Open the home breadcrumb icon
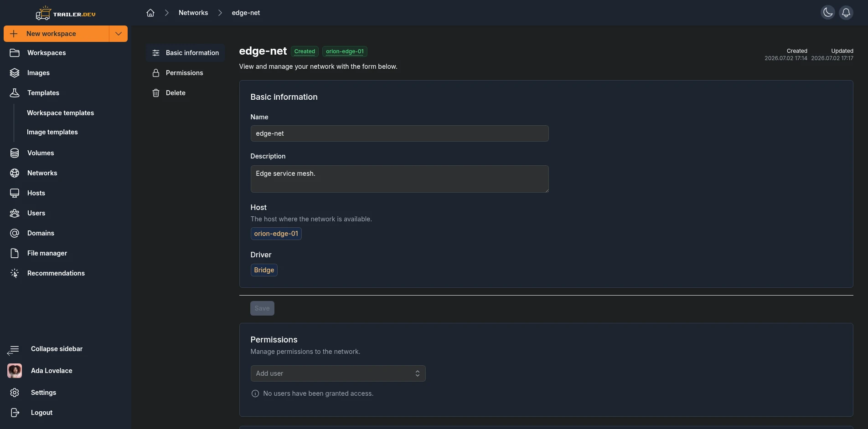The height and width of the screenshot is (429, 868). pyautogui.click(x=150, y=13)
